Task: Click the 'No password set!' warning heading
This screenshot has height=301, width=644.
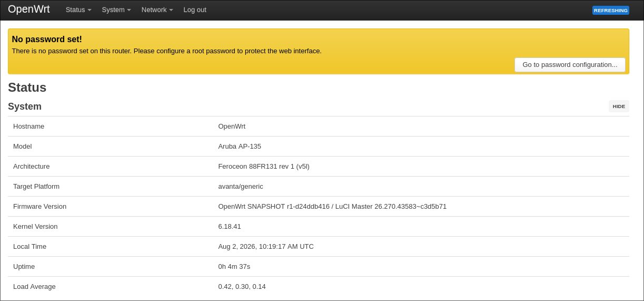Action: click(x=47, y=40)
